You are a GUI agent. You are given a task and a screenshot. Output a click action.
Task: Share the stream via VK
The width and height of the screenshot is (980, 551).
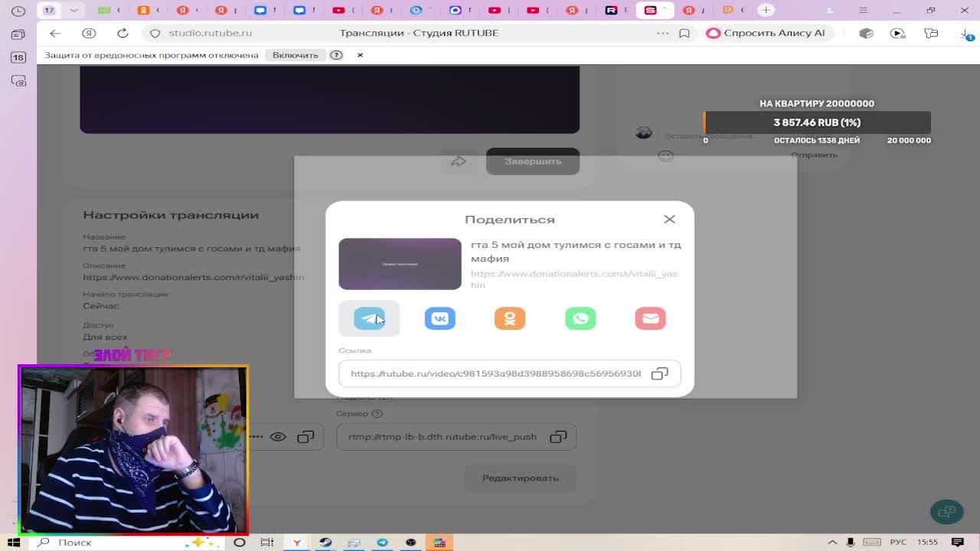click(439, 318)
